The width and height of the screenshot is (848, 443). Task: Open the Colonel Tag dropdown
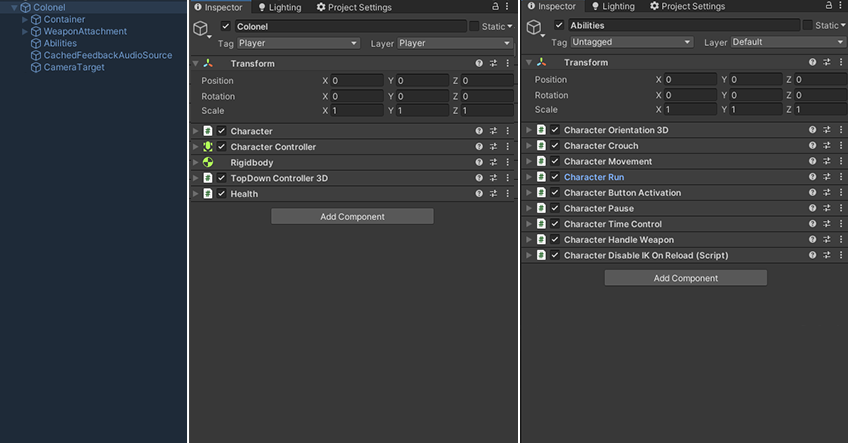pyautogui.click(x=298, y=43)
